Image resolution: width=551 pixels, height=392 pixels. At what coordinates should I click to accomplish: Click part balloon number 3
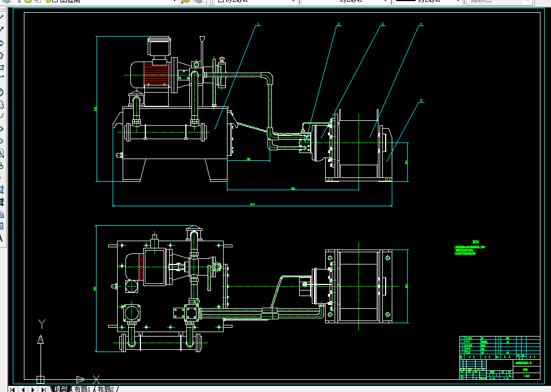383,24
